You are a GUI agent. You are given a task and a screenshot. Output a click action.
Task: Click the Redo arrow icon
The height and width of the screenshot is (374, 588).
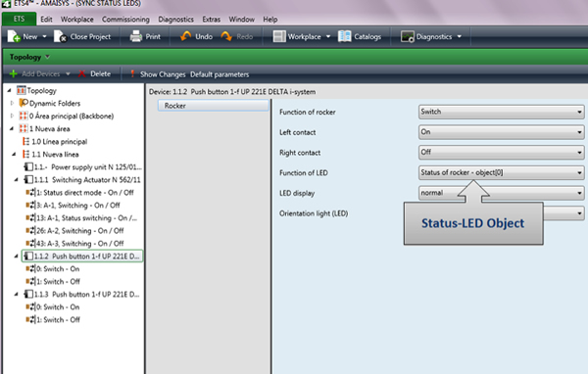[226, 36]
